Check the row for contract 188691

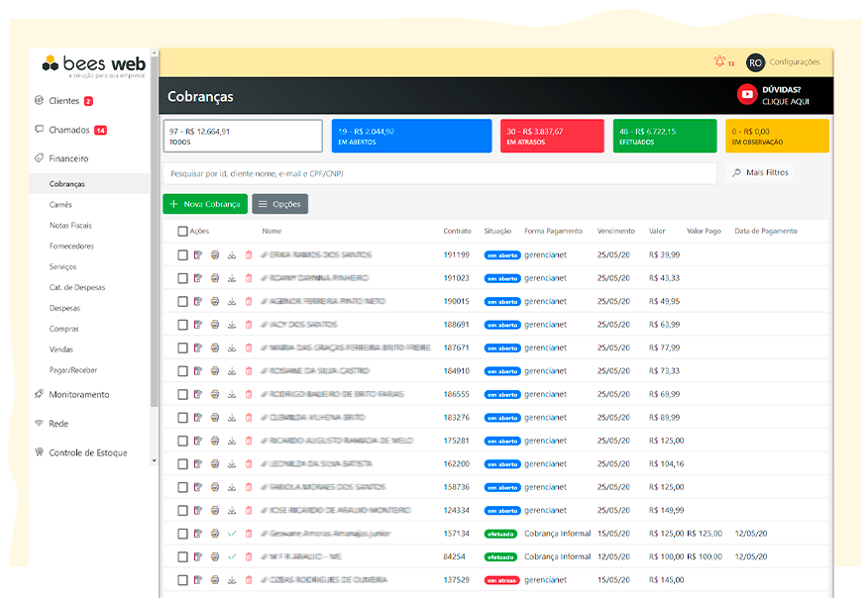pos(182,325)
